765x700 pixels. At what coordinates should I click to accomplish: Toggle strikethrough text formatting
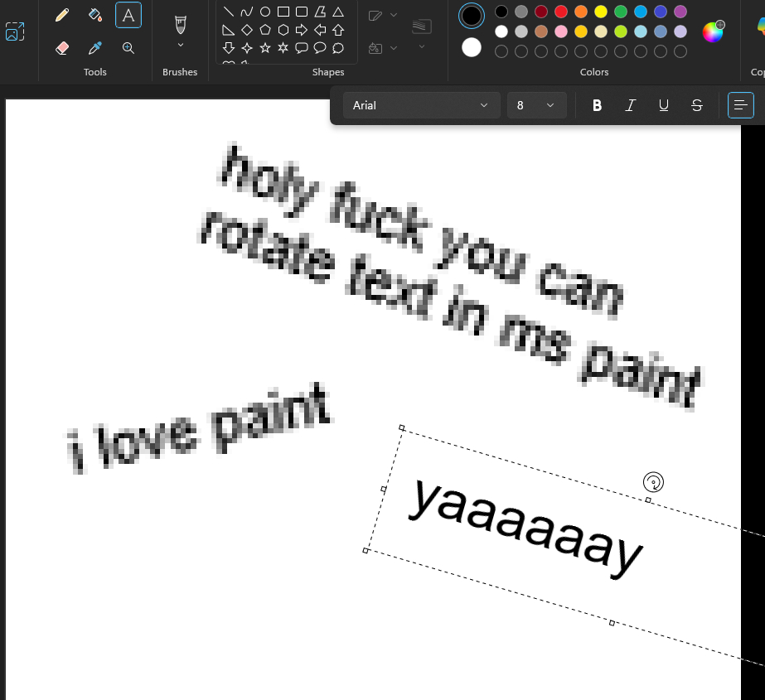click(x=697, y=105)
